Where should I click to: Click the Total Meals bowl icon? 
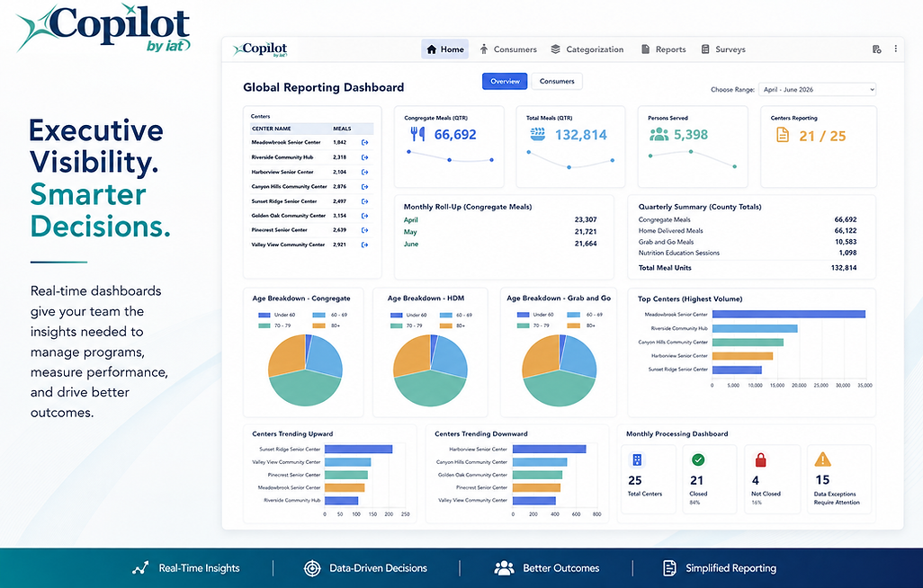coord(537,134)
